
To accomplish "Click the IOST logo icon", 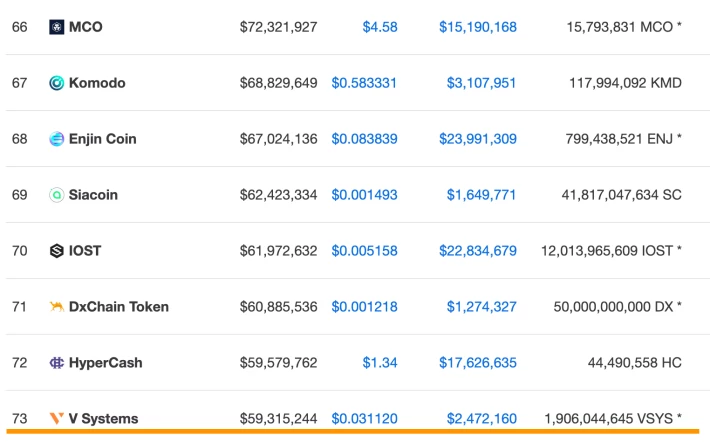I will pos(57,250).
